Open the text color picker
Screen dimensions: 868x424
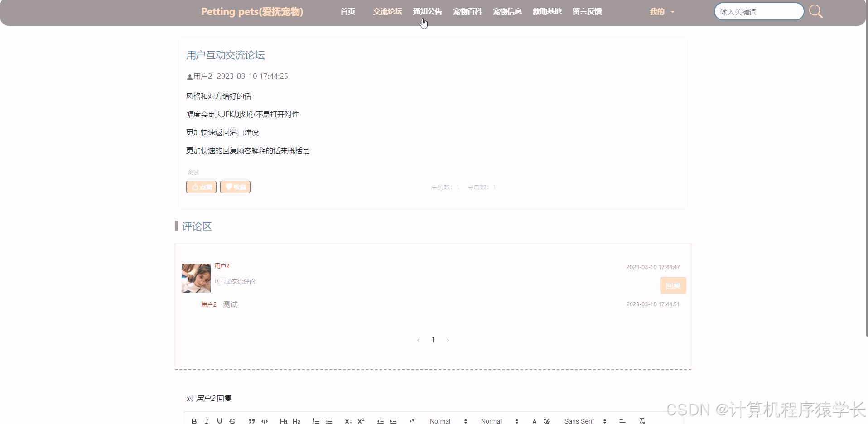(x=535, y=421)
